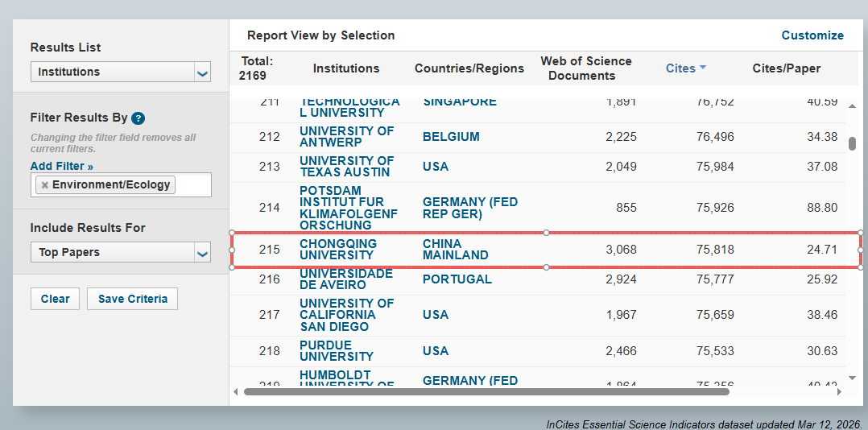The height and width of the screenshot is (430, 868).
Task: Click the Cites/Paper column header
Action: tap(786, 68)
